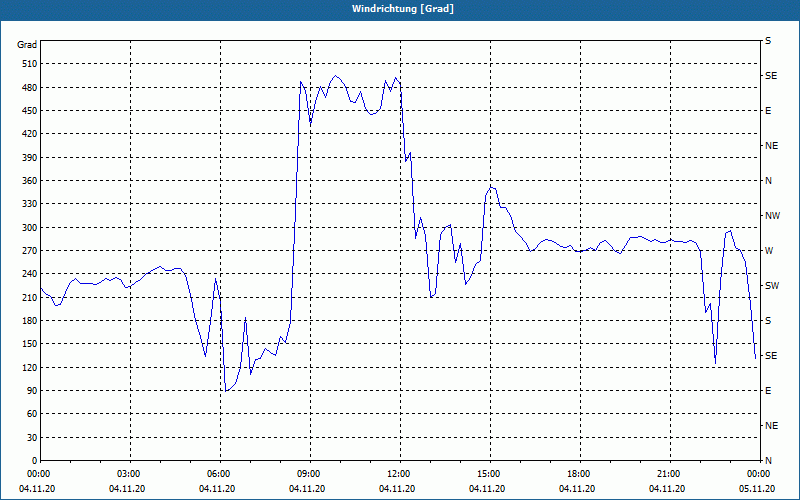Click the 'Windrichtung [Grad]' chart title
This screenshot has height=500, width=800.
403,9
